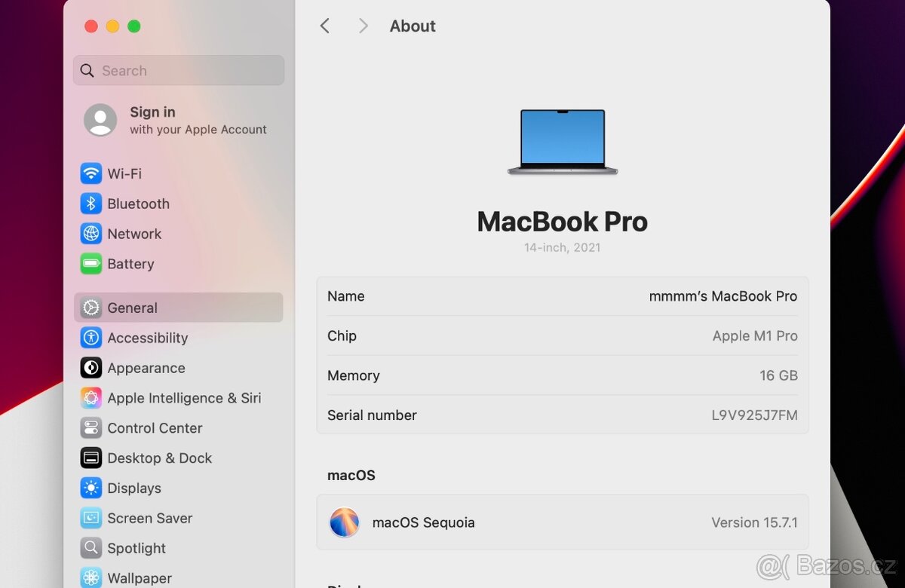
Task: Click Sign in with your Apple Account
Action: 175,121
